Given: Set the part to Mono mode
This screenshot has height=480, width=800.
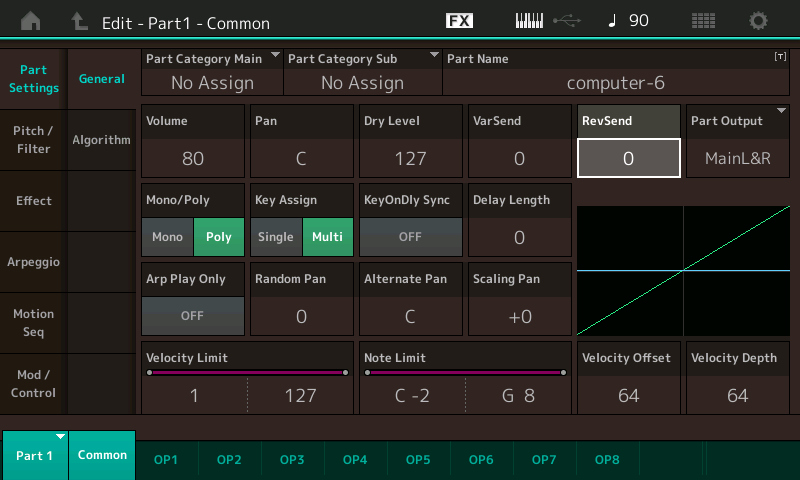Looking at the screenshot, I should pos(167,237).
